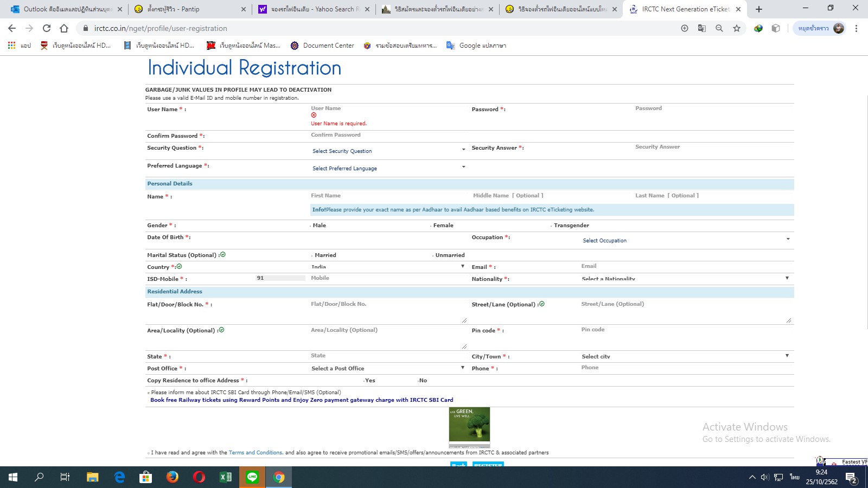The height and width of the screenshot is (488, 868).
Task: Click the Mobile number field
Action: point(388,278)
